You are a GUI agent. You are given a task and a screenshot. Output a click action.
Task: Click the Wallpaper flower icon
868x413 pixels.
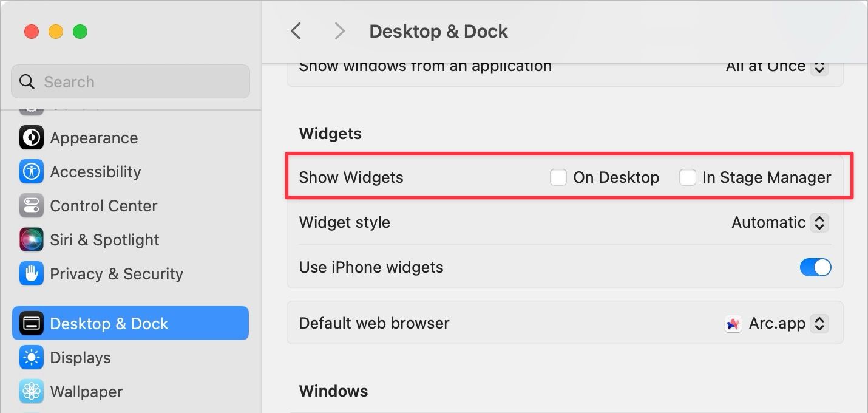[32, 392]
